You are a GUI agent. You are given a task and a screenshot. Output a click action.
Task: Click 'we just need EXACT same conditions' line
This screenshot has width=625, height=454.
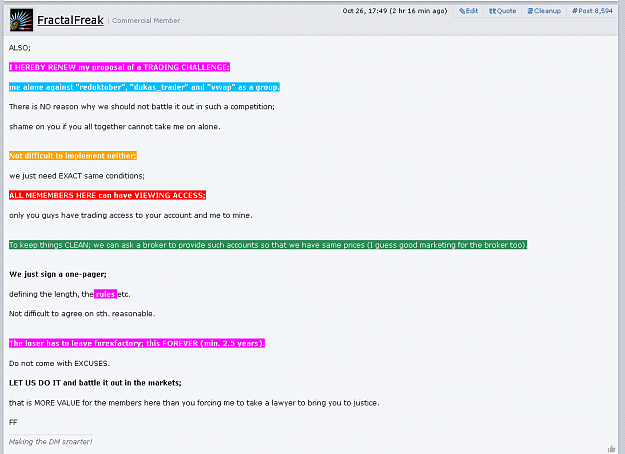tap(77, 176)
